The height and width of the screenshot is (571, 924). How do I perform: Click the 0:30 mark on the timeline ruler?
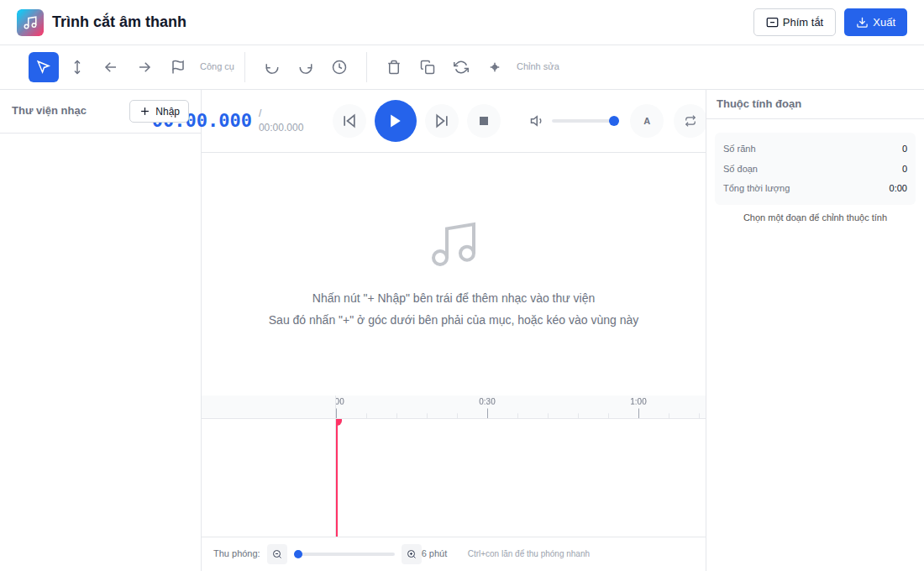tap(486, 401)
